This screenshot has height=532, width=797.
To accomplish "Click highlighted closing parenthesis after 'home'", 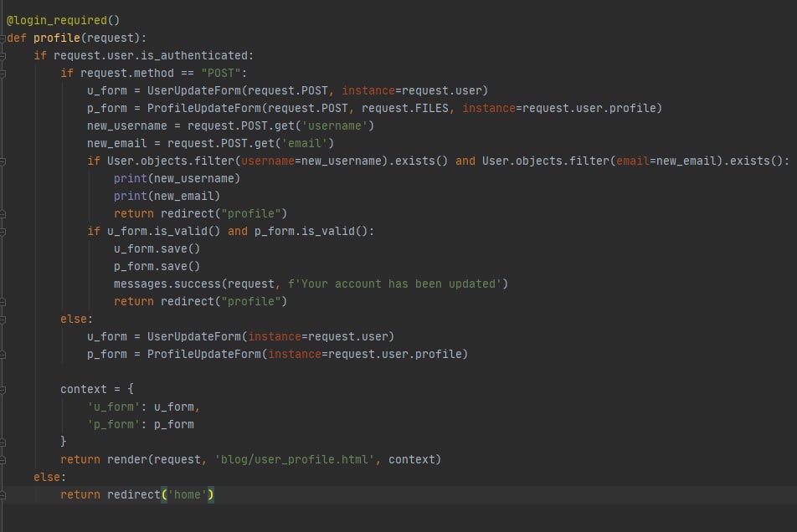I will pos(211,495).
